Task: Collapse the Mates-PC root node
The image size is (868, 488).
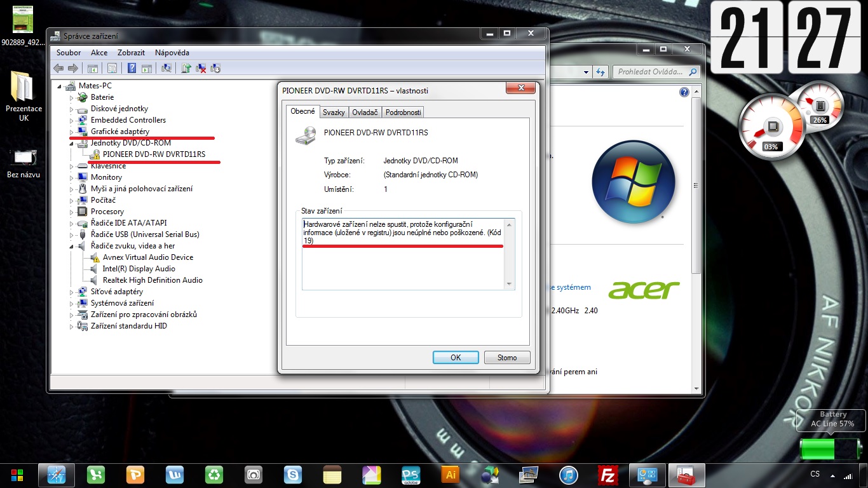Action: tap(60, 86)
